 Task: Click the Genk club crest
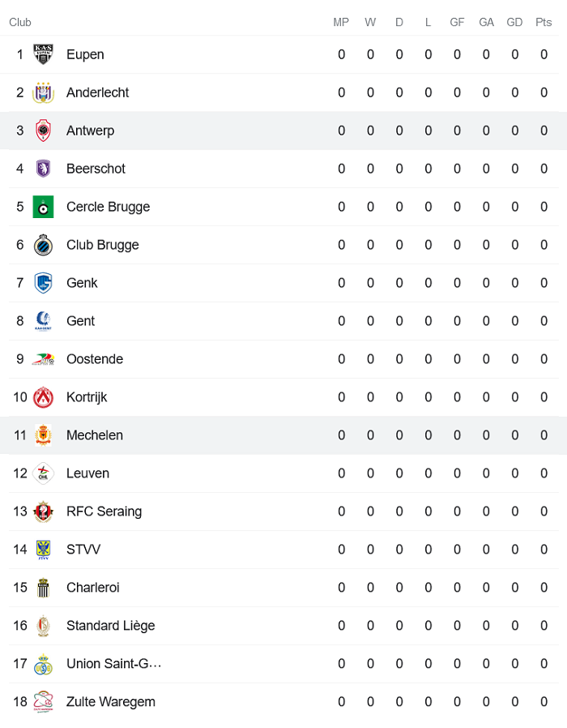coord(42,283)
